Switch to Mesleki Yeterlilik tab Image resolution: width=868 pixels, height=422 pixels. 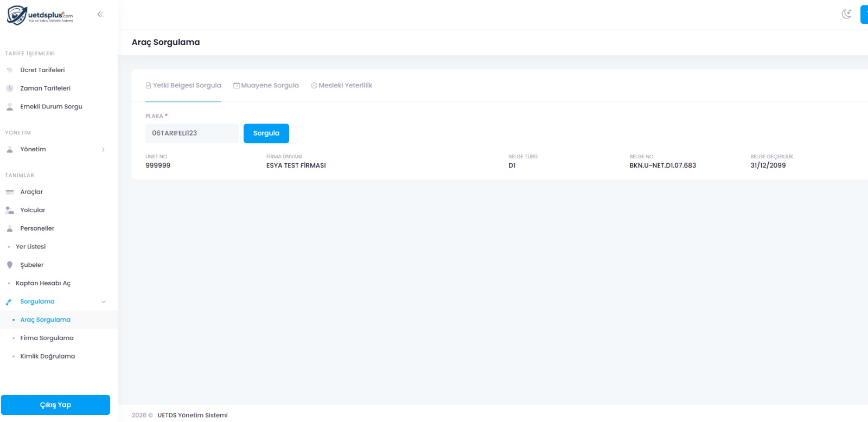click(342, 86)
